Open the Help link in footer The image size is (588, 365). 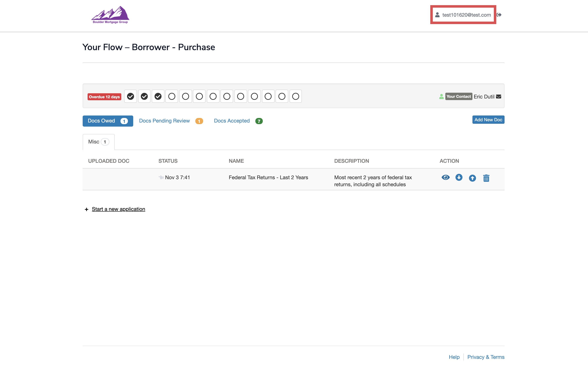454,357
